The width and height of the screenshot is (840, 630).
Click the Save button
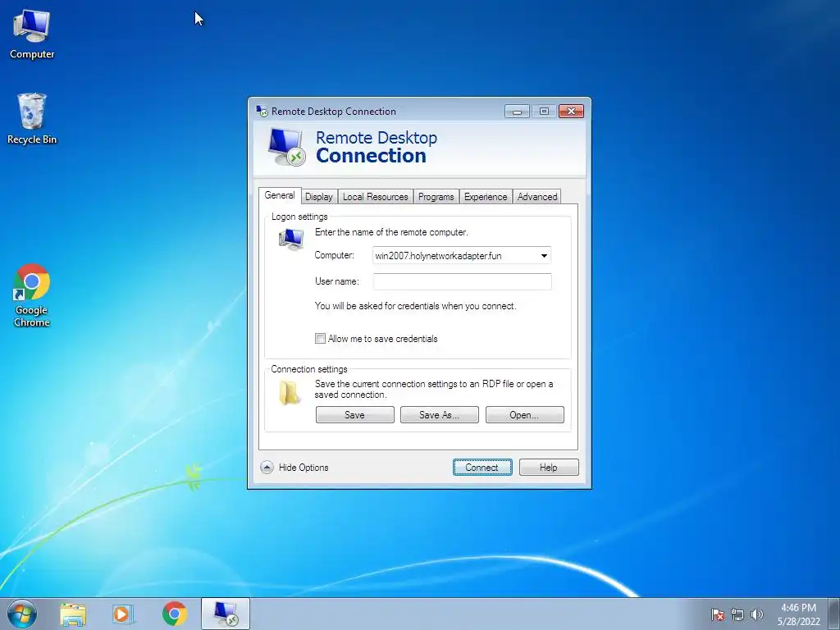tap(354, 414)
